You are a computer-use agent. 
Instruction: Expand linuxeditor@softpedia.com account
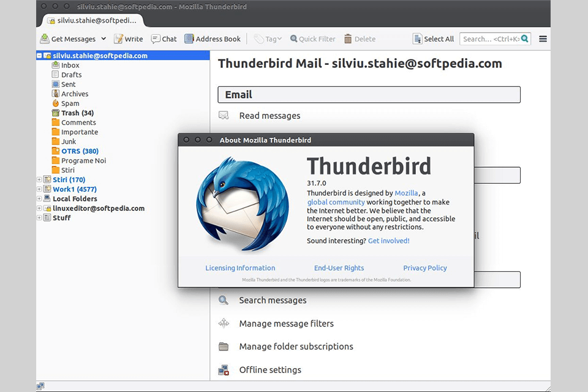point(39,208)
